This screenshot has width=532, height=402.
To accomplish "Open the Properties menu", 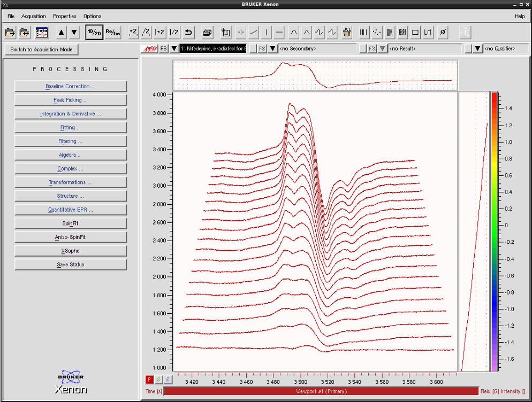I will point(64,16).
